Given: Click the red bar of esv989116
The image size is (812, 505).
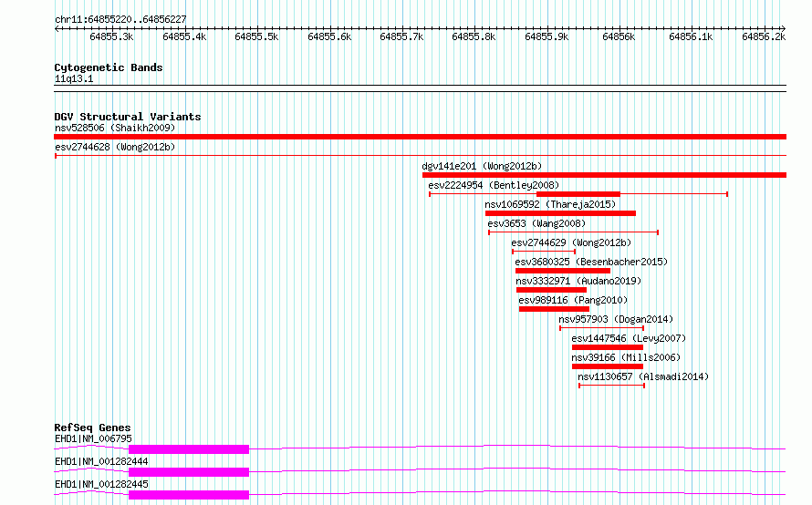Looking at the screenshot, I should point(554,309).
